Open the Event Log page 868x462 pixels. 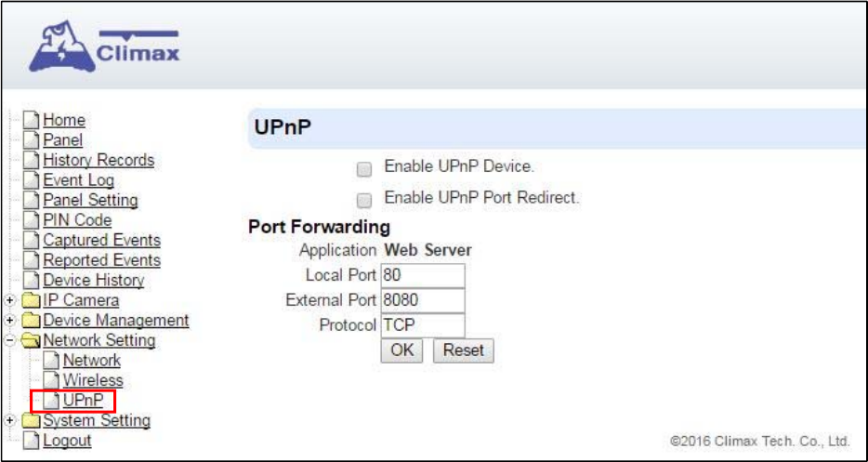click(x=79, y=180)
